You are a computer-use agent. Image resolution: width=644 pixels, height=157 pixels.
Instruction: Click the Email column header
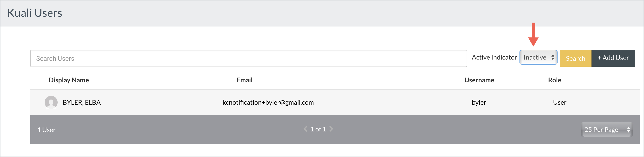click(244, 80)
